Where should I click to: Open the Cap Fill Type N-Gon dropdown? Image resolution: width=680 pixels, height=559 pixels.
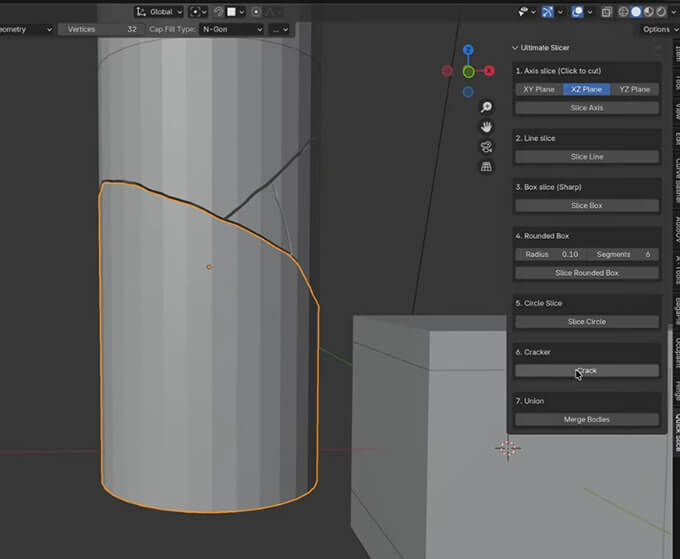point(231,29)
